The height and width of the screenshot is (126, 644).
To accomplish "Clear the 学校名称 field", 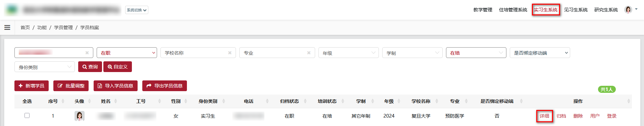I will tap(230, 53).
